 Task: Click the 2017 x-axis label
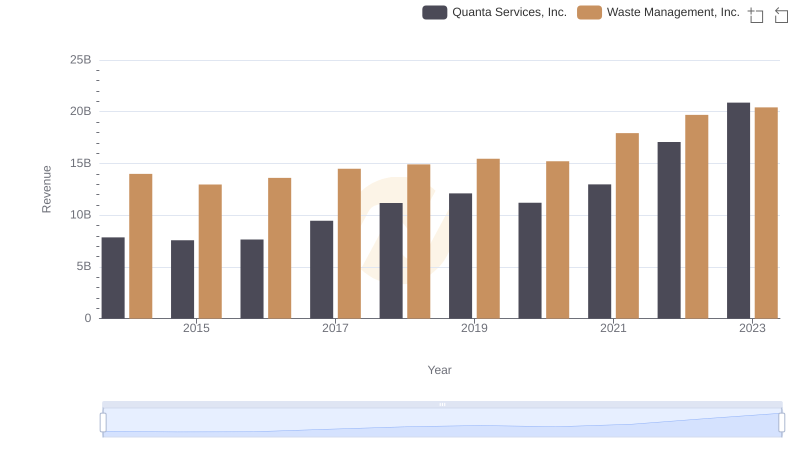coord(335,328)
